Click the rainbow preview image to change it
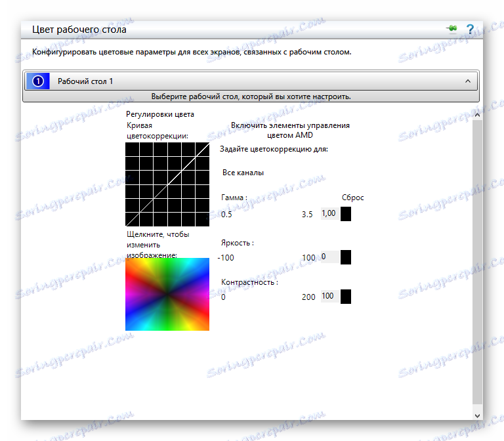 pos(167,294)
